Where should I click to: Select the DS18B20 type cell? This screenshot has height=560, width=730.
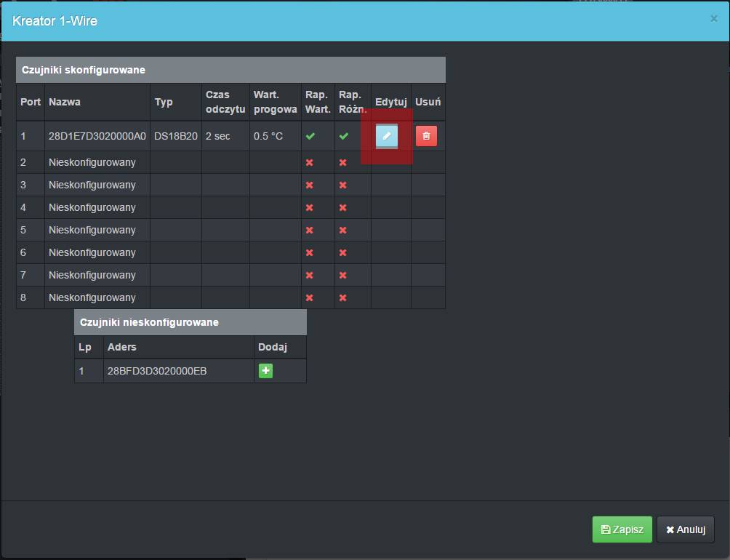point(175,136)
